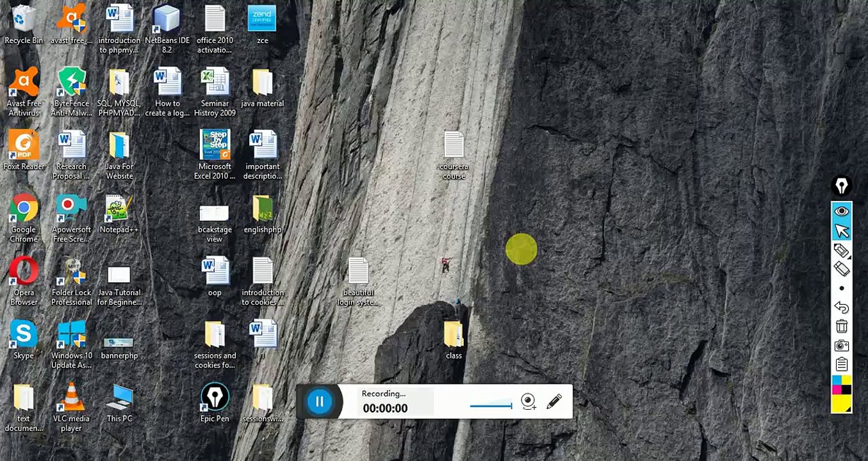868x461 pixels.
Task: Select the "Research Proposal" Word document
Action: tap(71, 156)
